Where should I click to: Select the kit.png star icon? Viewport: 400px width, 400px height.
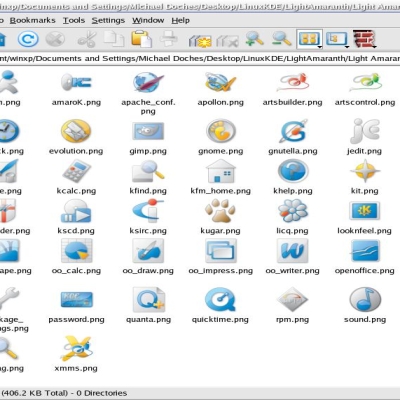coord(365,171)
